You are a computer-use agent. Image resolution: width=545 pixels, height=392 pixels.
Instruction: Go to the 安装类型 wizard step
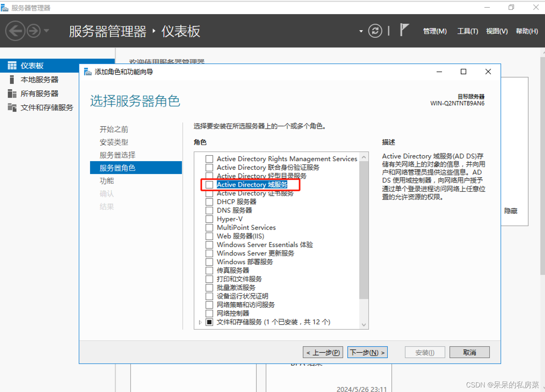coord(114,142)
